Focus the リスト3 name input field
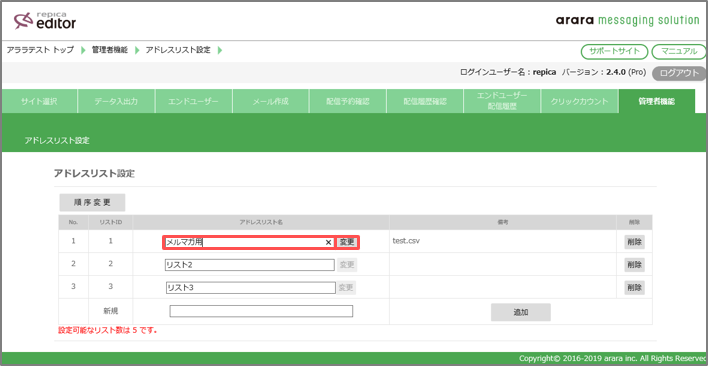 point(251,287)
